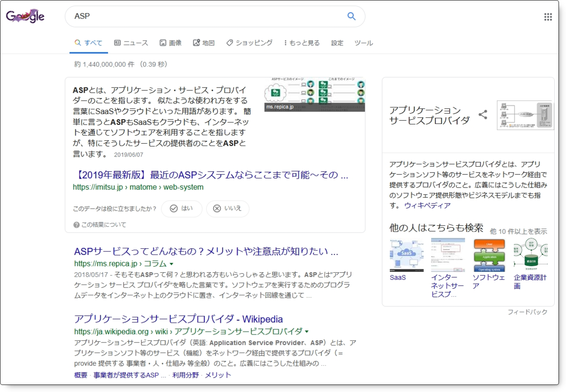This screenshot has height=392, width=566.
Task: Open the 設定 menu
Action: pos(337,42)
